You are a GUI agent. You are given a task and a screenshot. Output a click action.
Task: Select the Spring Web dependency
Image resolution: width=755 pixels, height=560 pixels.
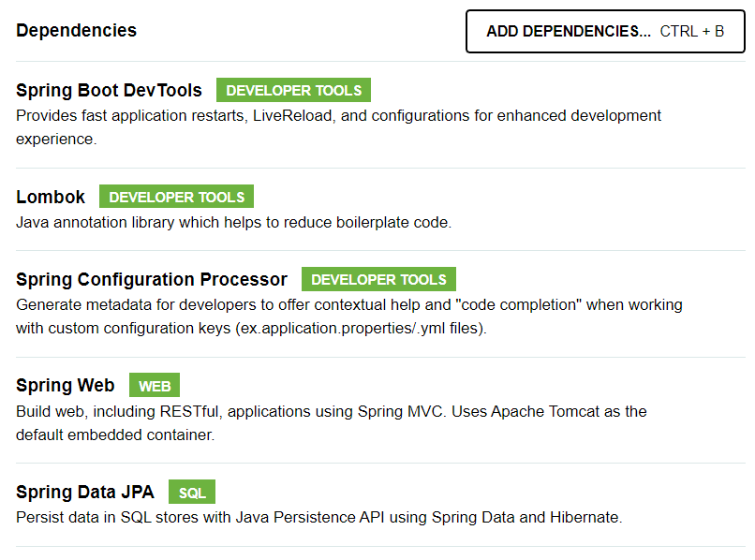[65, 385]
